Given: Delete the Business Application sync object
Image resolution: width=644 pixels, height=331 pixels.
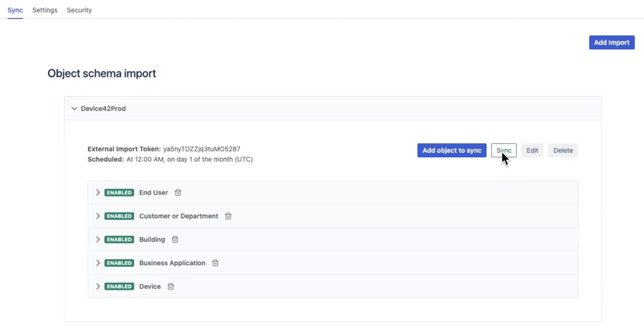Looking at the screenshot, I should 215,263.
